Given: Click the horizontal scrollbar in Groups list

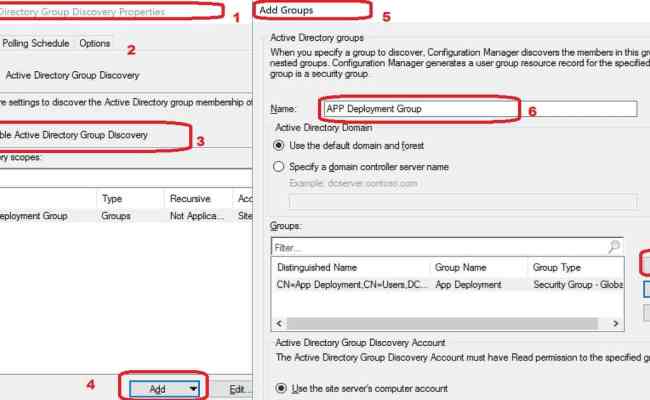Looking at the screenshot, I should 442,323.
